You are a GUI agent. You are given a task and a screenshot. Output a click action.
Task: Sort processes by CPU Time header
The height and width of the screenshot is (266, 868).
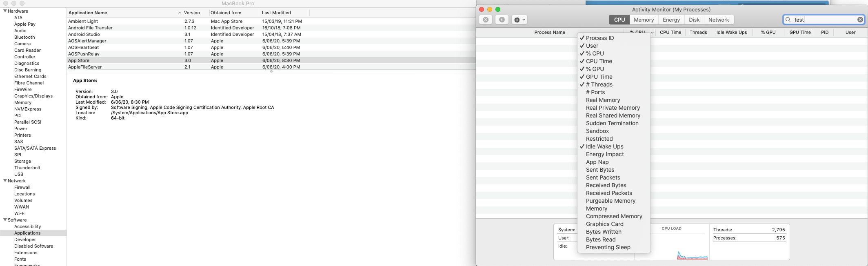[670, 32]
